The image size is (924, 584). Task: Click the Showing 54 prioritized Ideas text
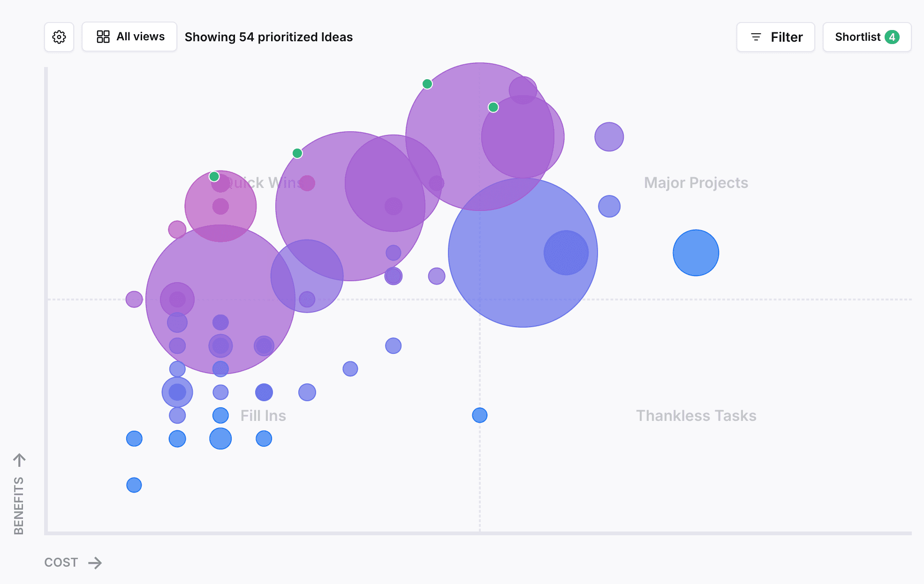(x=269, y=37)
